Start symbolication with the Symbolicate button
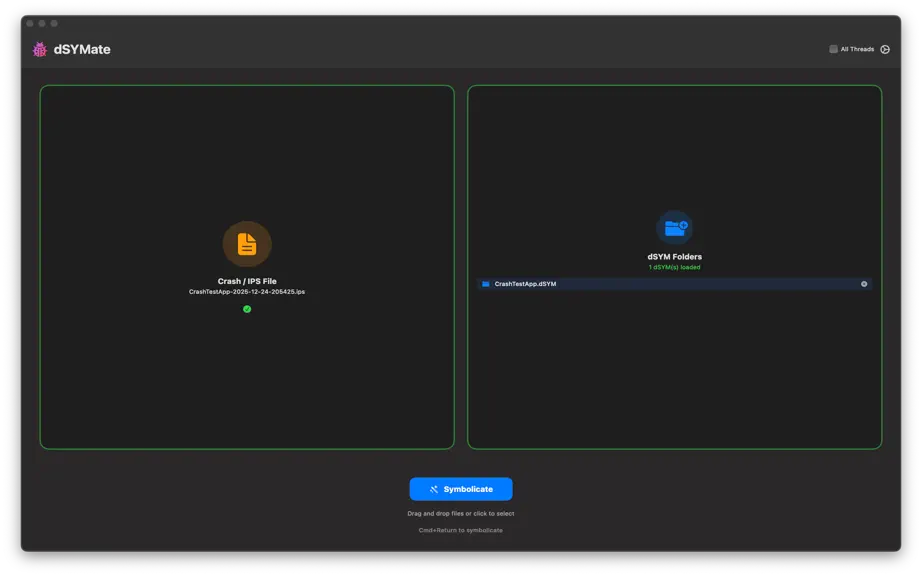Viewport: 922px width, 576px height. (461, 489)
